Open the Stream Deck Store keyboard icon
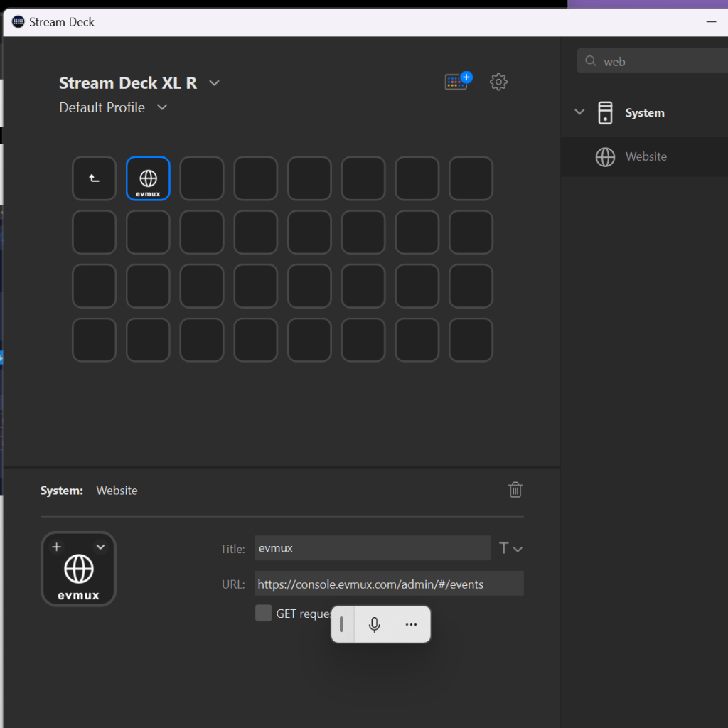Viewport: 728px width, 728px height. [x=458, y=81]
